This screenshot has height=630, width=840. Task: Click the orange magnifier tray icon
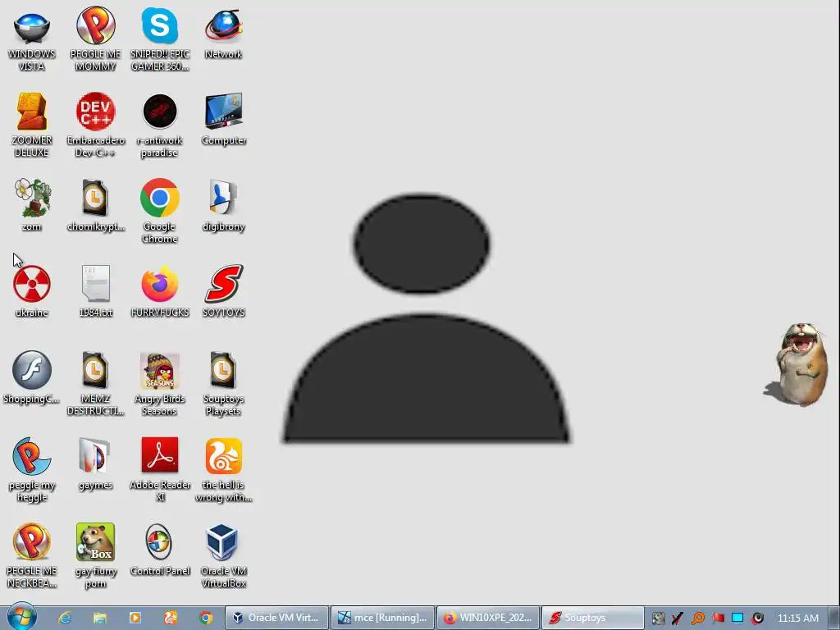point(697,619)
